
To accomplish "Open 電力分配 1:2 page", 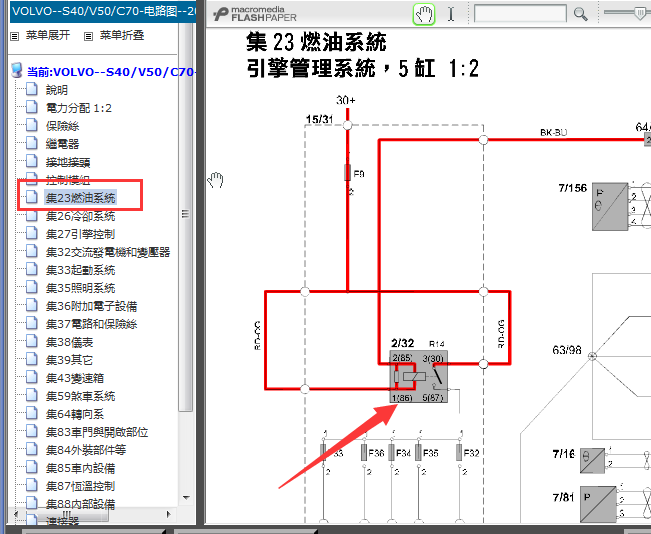I will point(79,108).
